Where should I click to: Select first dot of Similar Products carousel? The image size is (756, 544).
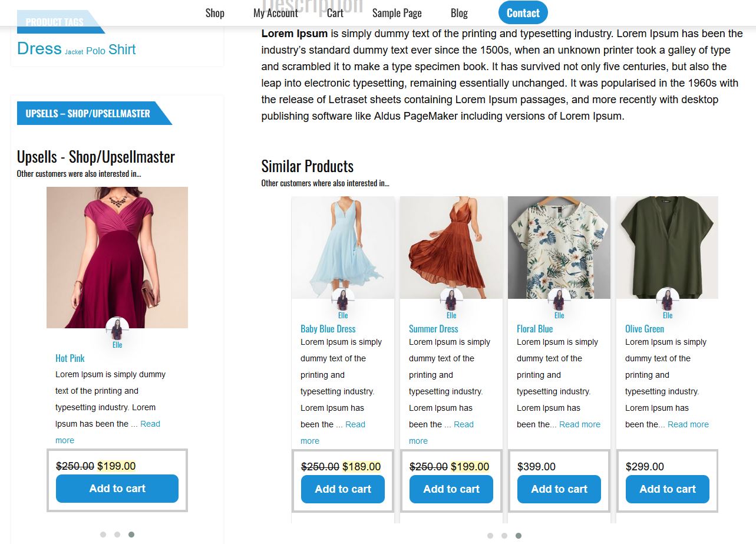[x=490, y=536]
